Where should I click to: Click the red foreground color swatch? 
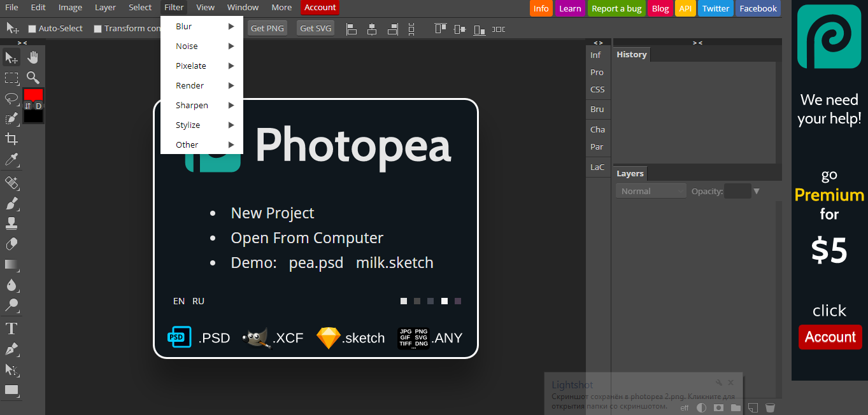[33, 94]
